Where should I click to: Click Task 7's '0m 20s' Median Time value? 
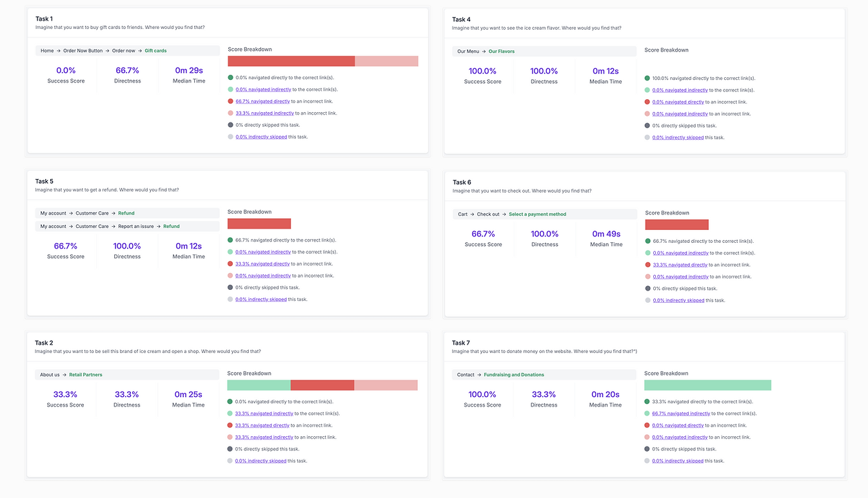pos(606,394)
